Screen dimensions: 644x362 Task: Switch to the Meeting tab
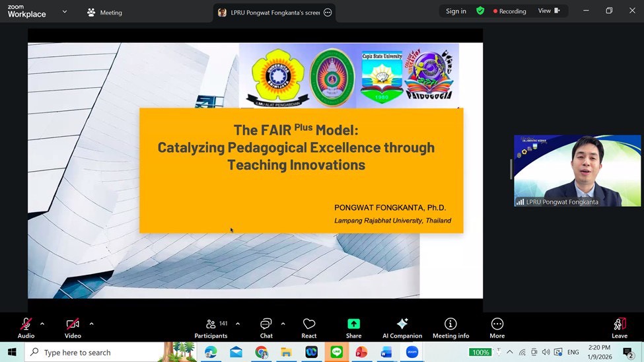pos(104,13)
